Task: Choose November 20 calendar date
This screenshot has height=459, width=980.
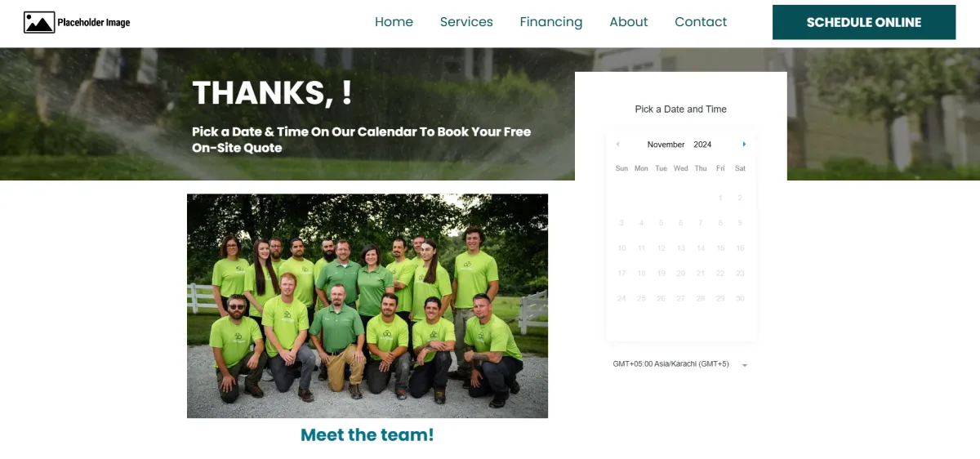Action: 681,274
